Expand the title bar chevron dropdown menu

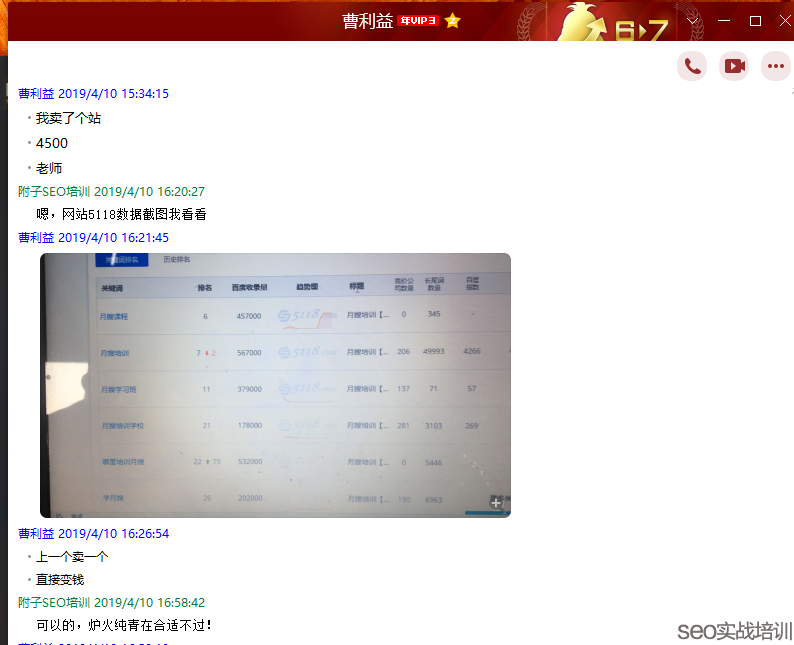pyautogui.click(x=692, y=20)
